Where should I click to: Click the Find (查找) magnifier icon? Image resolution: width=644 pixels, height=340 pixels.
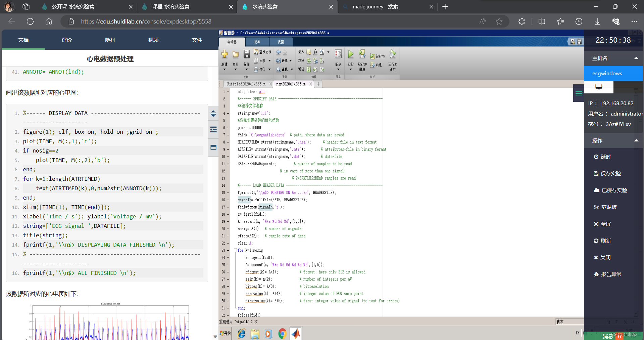[278, 69]
